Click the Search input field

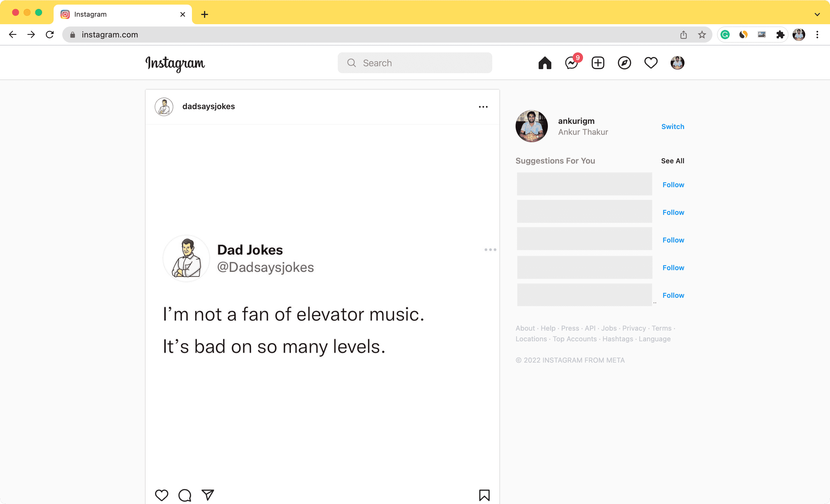point(415,63)
